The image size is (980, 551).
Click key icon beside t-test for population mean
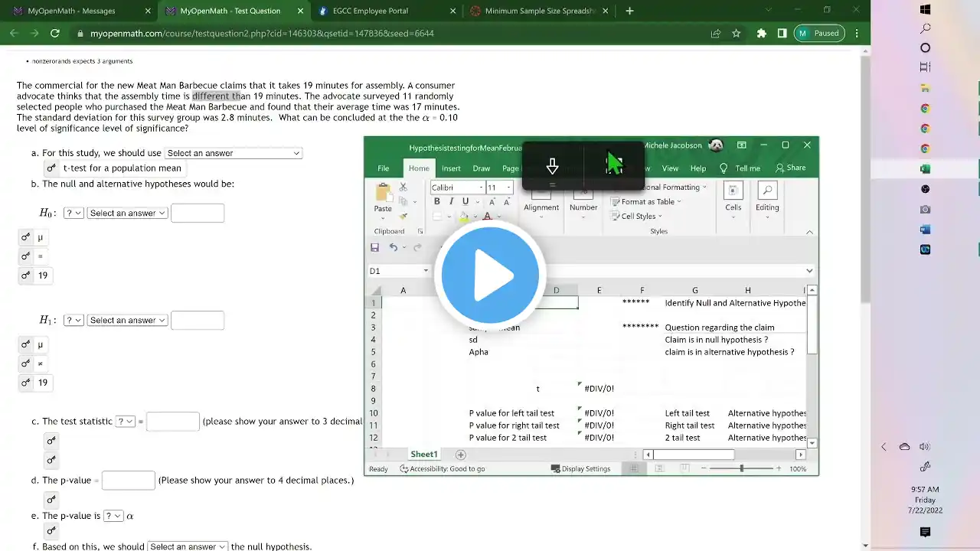coord(51,168)
